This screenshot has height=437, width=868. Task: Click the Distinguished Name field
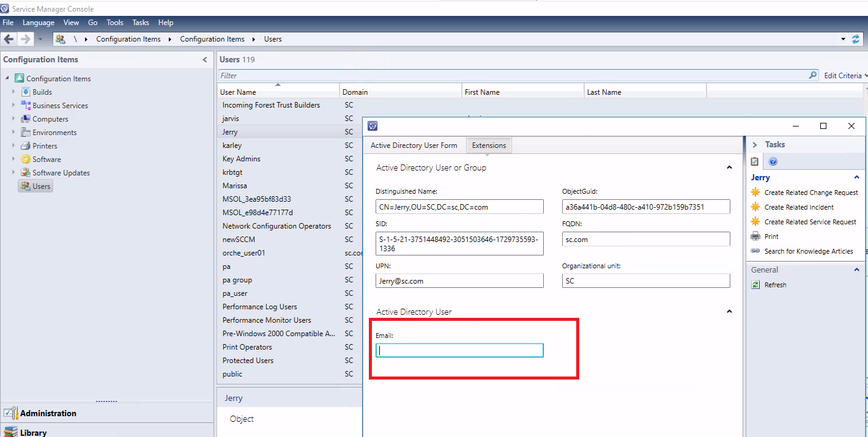pyautogui.click(x=459, y=207)
